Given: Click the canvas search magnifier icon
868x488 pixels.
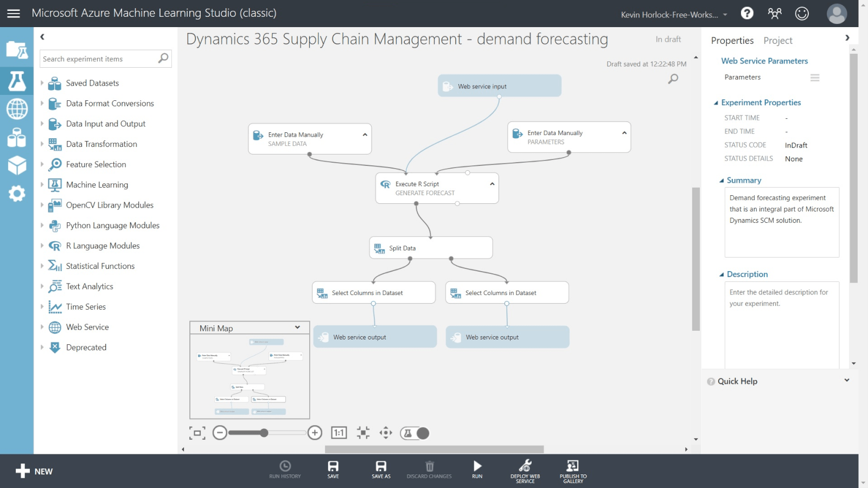Looking at the screenshot, I should click(673, 79).
